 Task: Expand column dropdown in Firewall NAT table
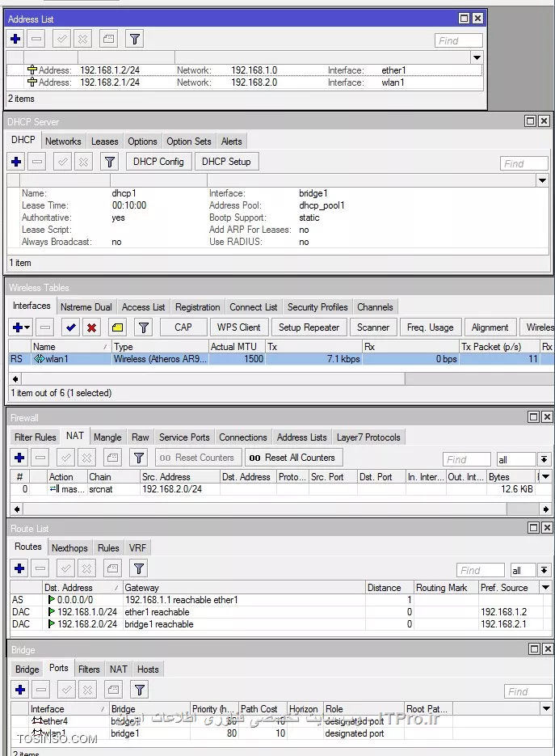(x=545, y=476)
